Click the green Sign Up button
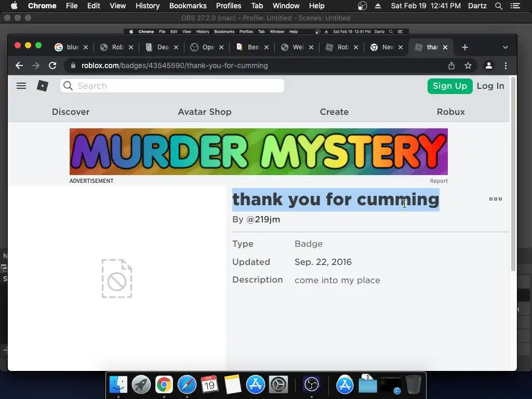The image size is (532, 399). click(x=450, y=86)
